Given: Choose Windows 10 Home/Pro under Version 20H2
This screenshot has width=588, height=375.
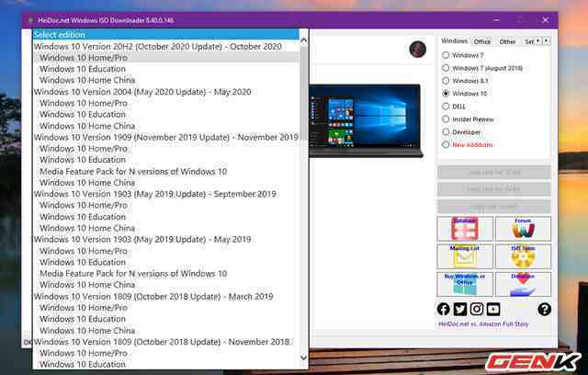Looking at the screenshot, I should pyautogui.click(x=166, y=57).
